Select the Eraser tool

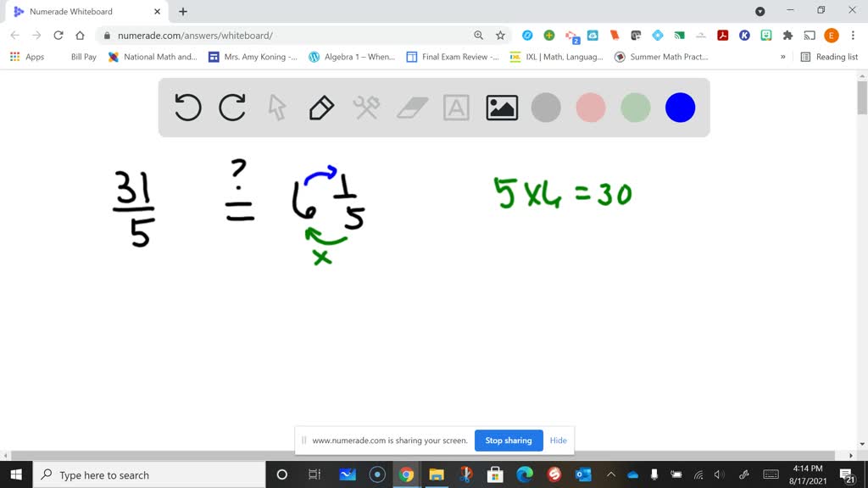point(411,108)
